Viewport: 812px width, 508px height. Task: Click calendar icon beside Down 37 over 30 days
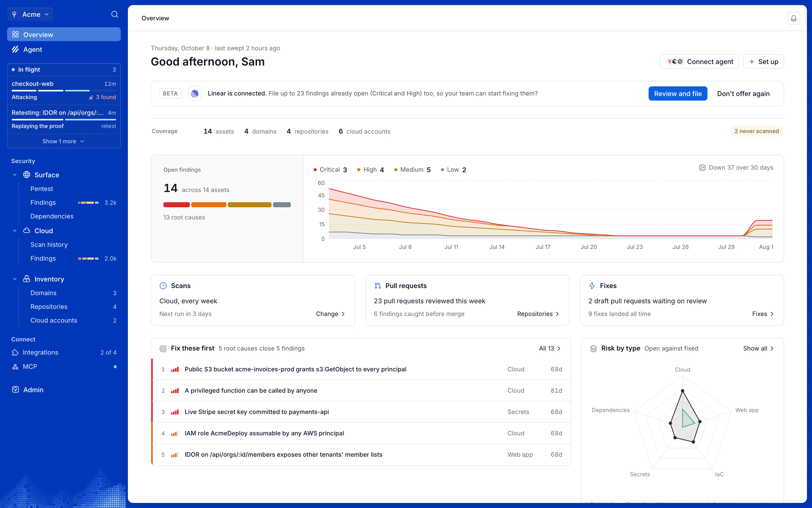point(702,168)
